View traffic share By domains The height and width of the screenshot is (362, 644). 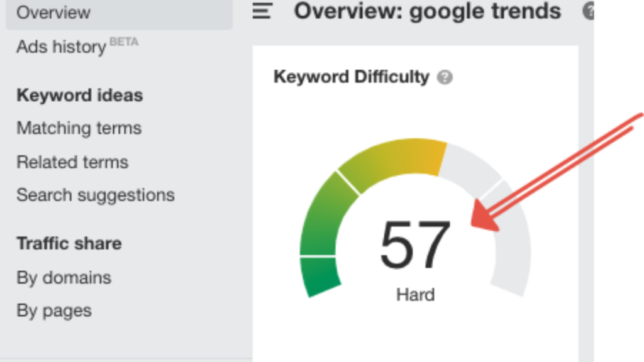pyautogui.click(x=64, y=278)
